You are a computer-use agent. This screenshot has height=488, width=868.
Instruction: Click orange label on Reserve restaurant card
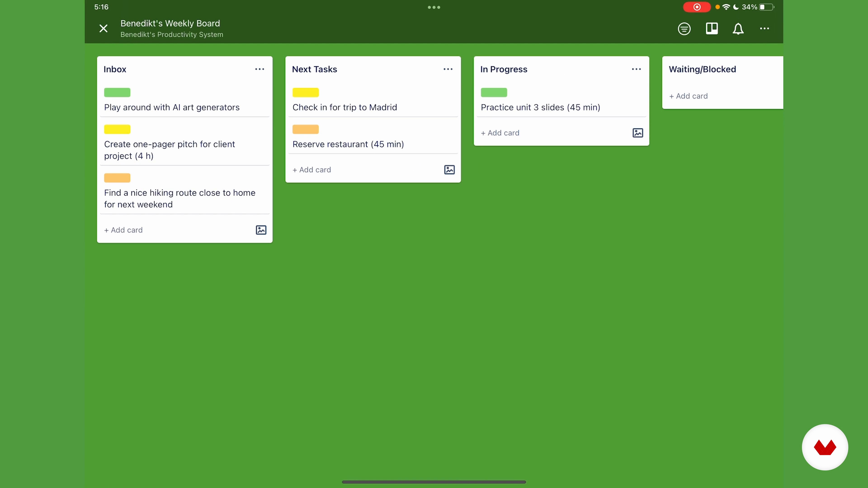[306, 129]
